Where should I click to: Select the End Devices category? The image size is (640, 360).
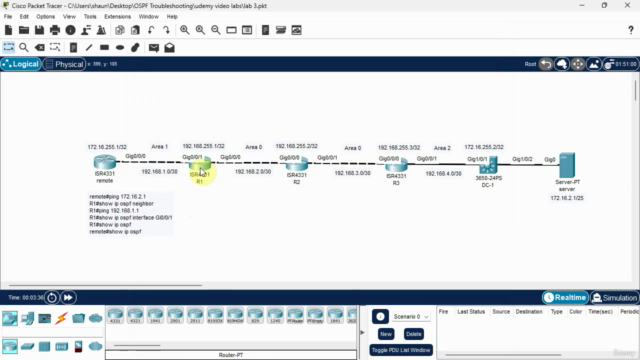click(27, 318)
